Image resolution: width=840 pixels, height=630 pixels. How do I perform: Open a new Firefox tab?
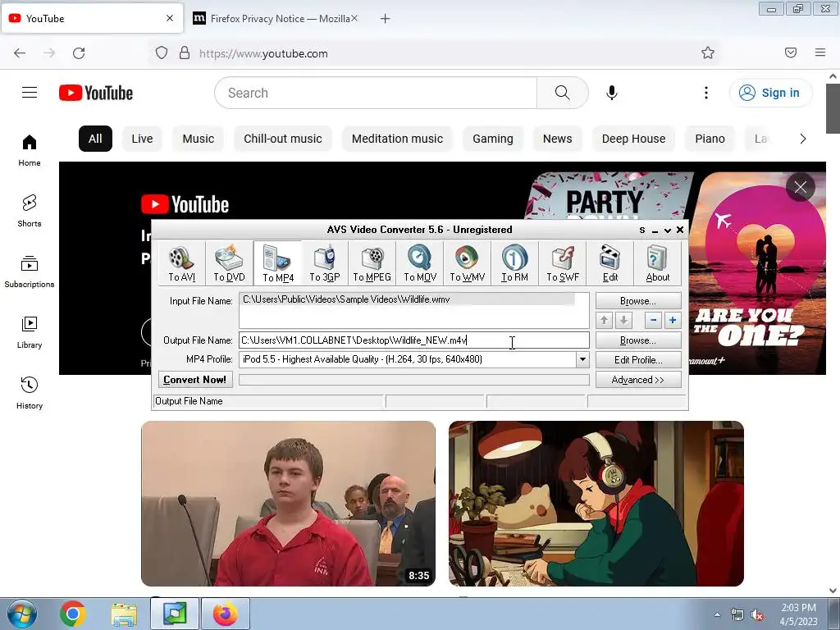tap(385, 19)
